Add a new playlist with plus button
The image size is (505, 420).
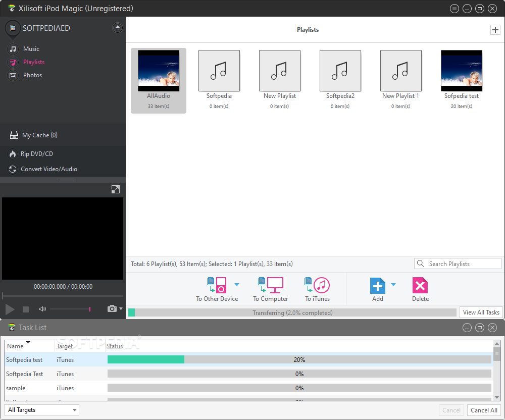pos(495,30)
